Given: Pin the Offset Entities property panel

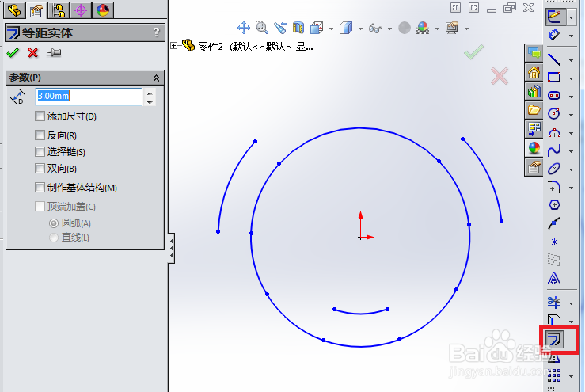Looking at the screenshot, I should (x=54, y=52).
